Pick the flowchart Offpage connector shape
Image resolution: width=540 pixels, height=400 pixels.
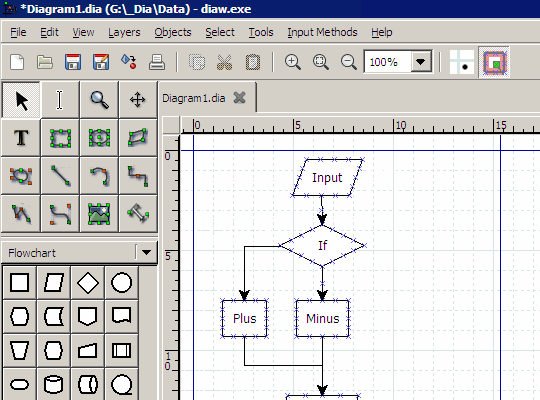click(88, 316)
